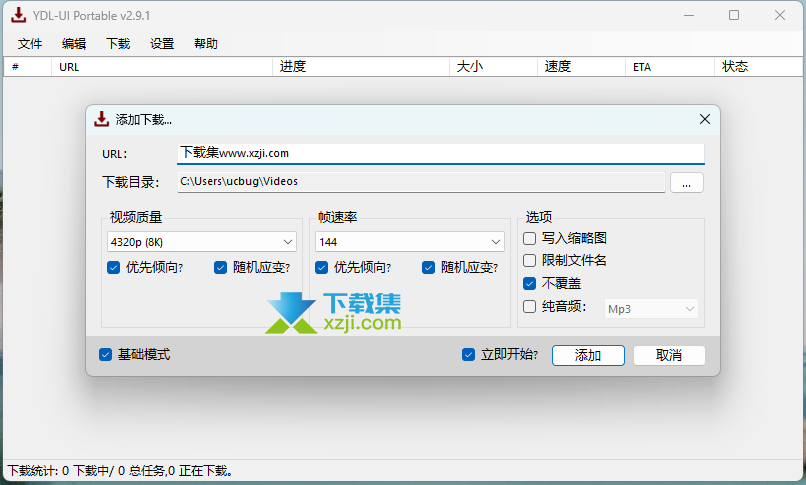Click the 速度 column header

pos(581,67)
